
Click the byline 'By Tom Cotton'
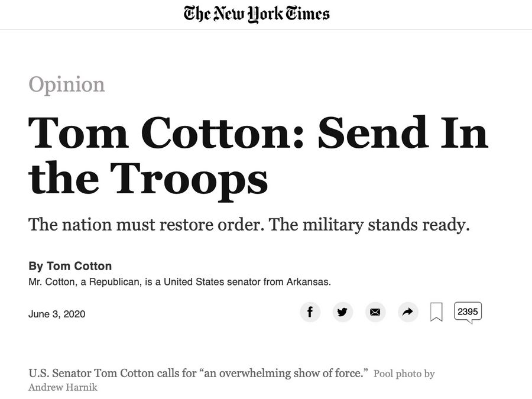coord(70,266)
